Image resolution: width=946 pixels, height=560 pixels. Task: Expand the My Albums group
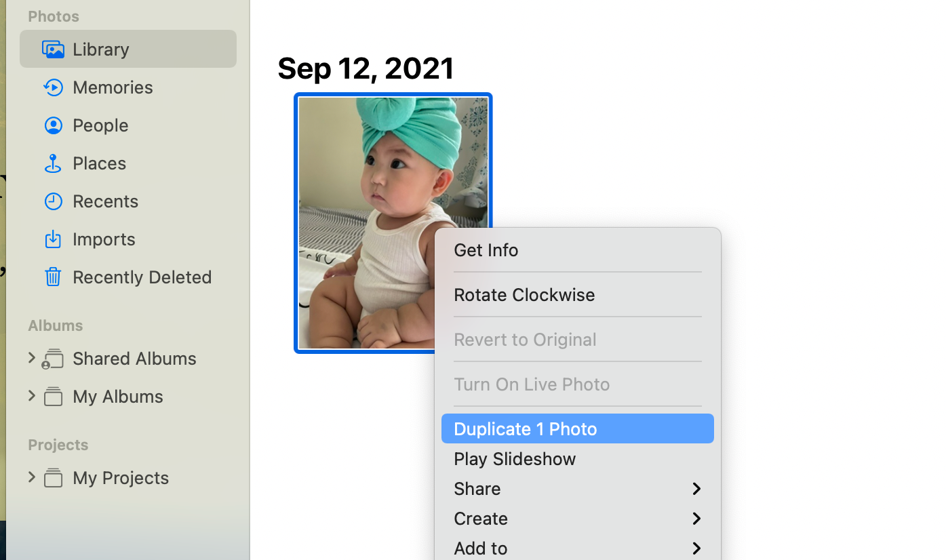pos(31,395)
